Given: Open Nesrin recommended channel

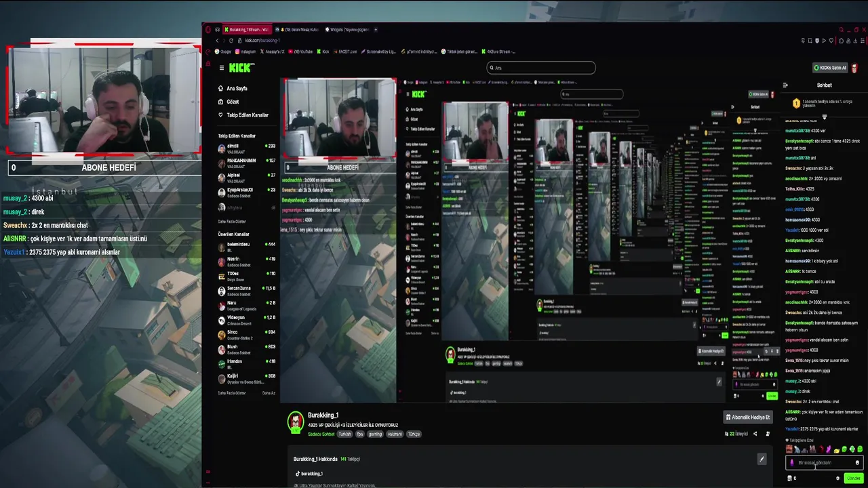Looking at the screenshot, I should pyautogui.click(x=246, y=261).
